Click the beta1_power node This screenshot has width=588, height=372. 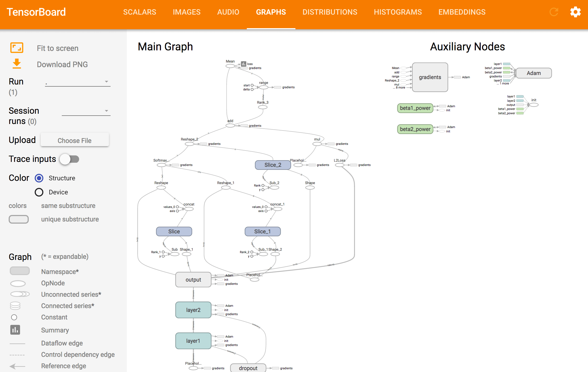click(x=415, y=108)
